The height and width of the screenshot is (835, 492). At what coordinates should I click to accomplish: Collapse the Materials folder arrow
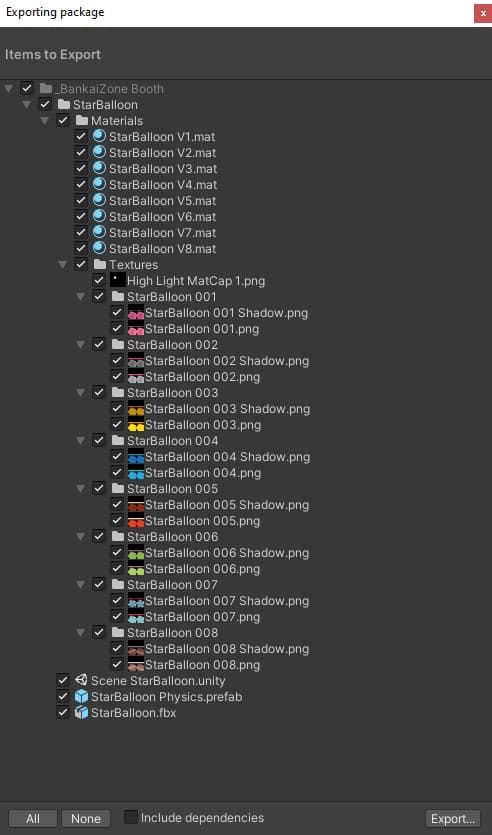[x=45, y=121]
